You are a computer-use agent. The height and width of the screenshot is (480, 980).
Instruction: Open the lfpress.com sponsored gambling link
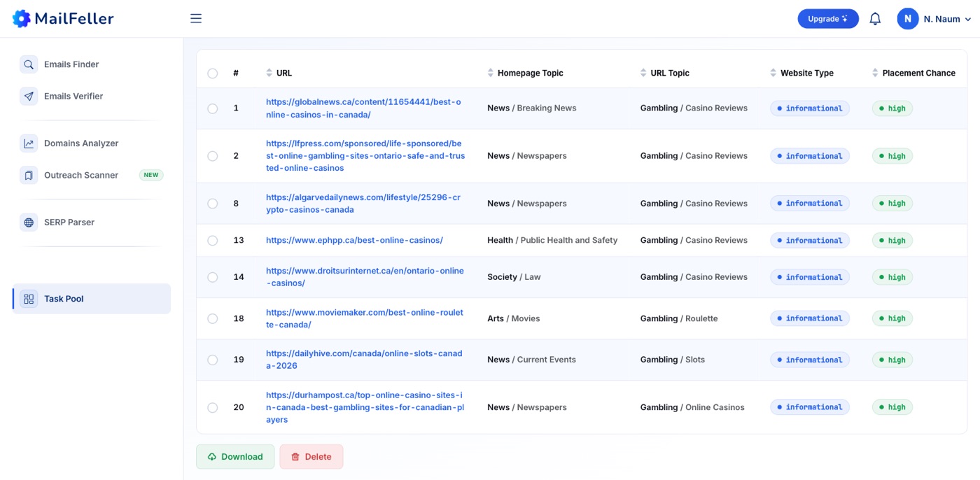(365, 156)
